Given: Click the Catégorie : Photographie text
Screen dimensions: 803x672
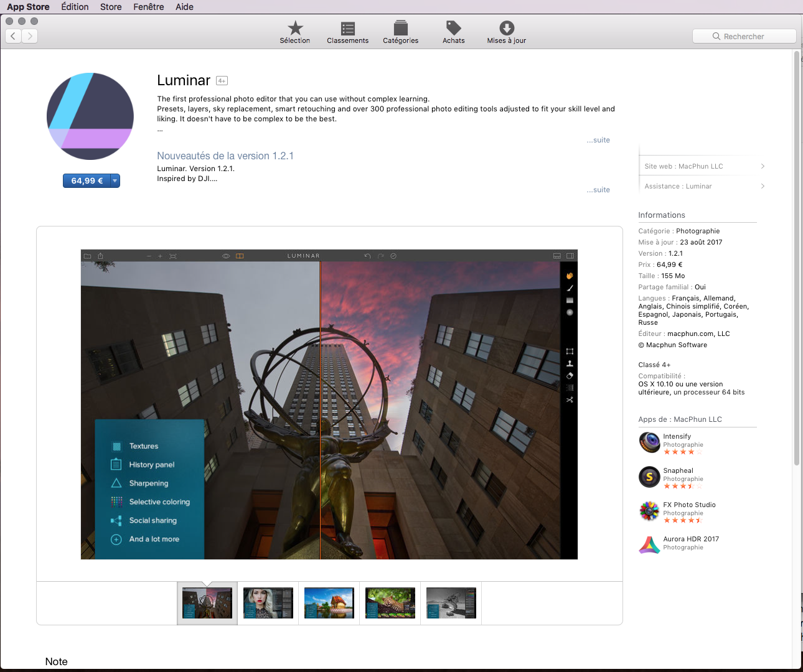Looking at the screenshot, I should point(679,231).
